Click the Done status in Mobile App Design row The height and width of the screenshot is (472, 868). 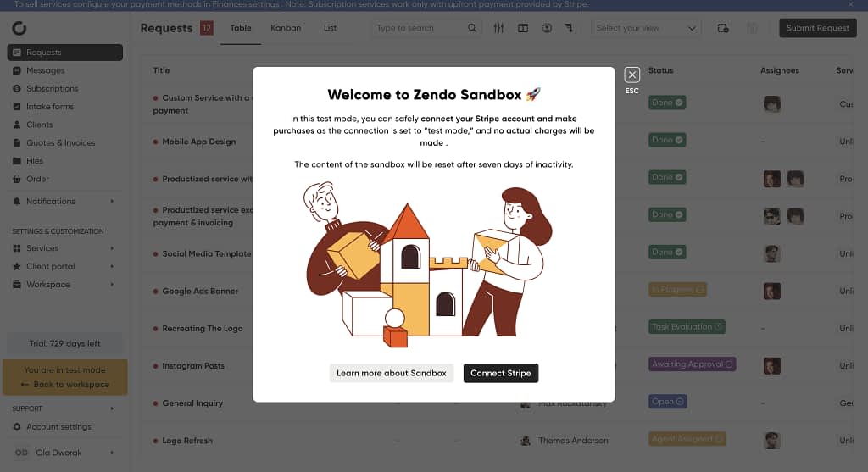(x=667, y=140)
